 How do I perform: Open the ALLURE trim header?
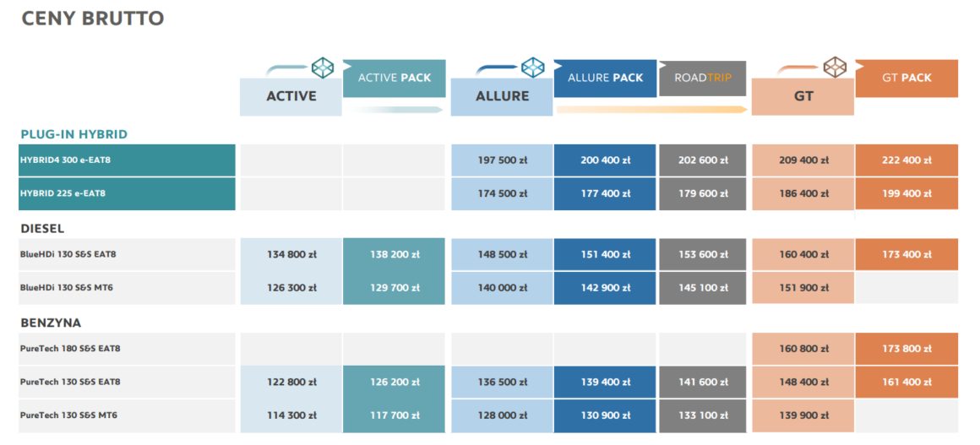tap(502, 96)
